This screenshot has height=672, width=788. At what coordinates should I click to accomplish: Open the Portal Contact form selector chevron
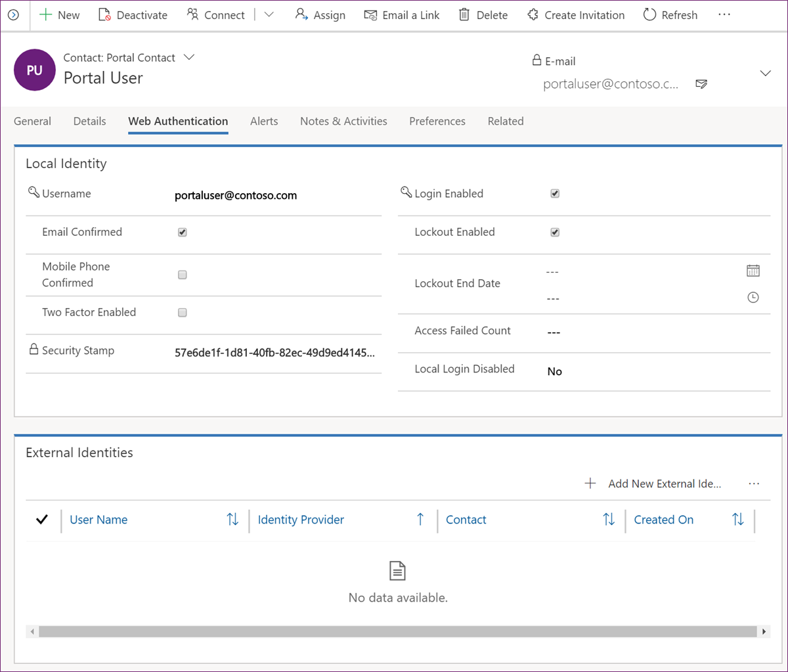[189, 57]
